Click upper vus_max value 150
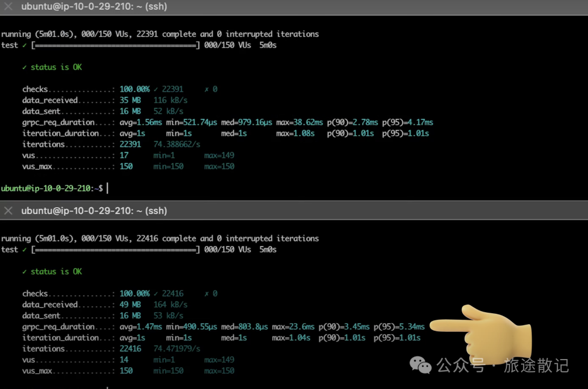Screen dimensions: 588x389 pos(126,167)
